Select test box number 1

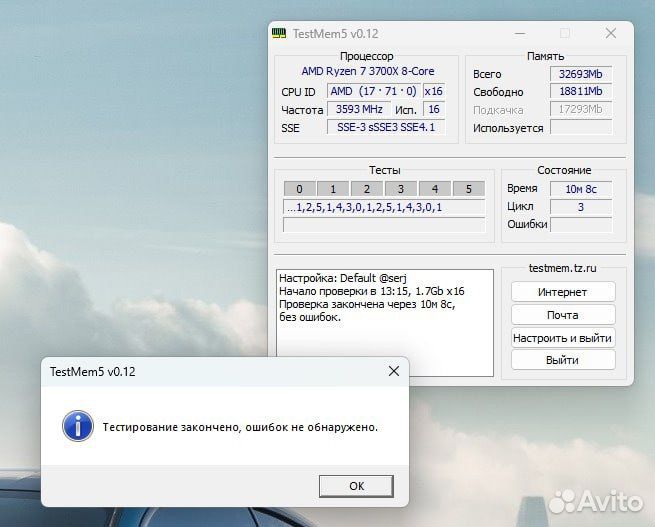333,189
